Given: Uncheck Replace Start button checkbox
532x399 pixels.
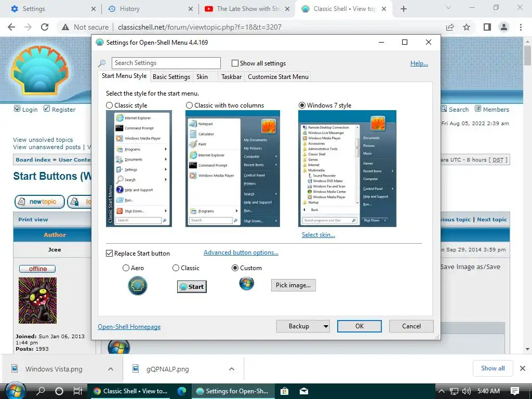Looking at the screenshot, I should point(109,254).
